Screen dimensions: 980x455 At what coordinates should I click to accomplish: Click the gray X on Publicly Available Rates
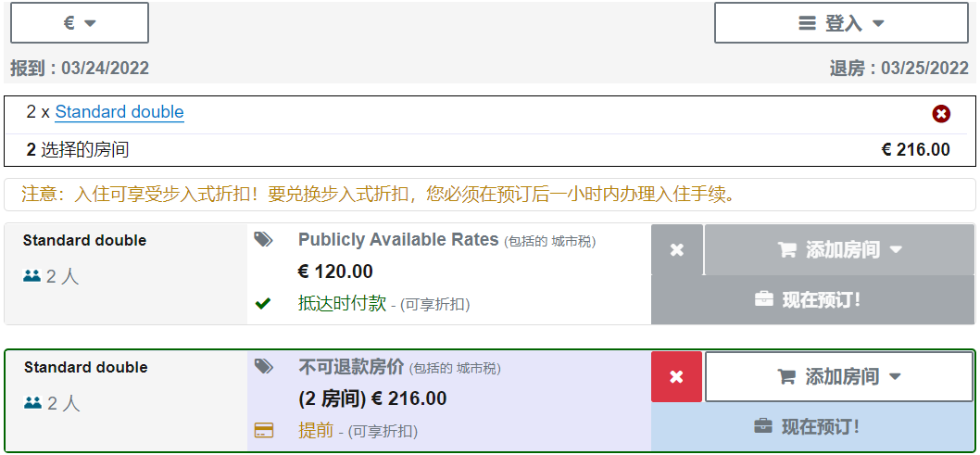pyautogui.click(x=677, y=250)
